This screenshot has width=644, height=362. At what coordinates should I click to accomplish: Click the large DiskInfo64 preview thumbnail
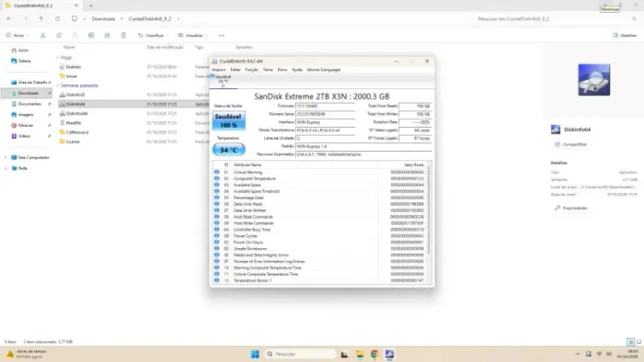coord(594,80)
